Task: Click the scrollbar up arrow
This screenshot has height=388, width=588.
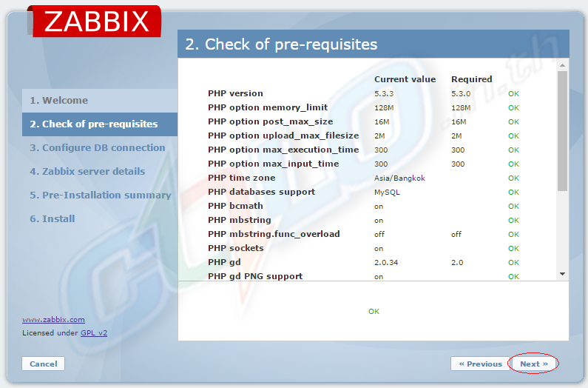Action: (x=562, y=65)
